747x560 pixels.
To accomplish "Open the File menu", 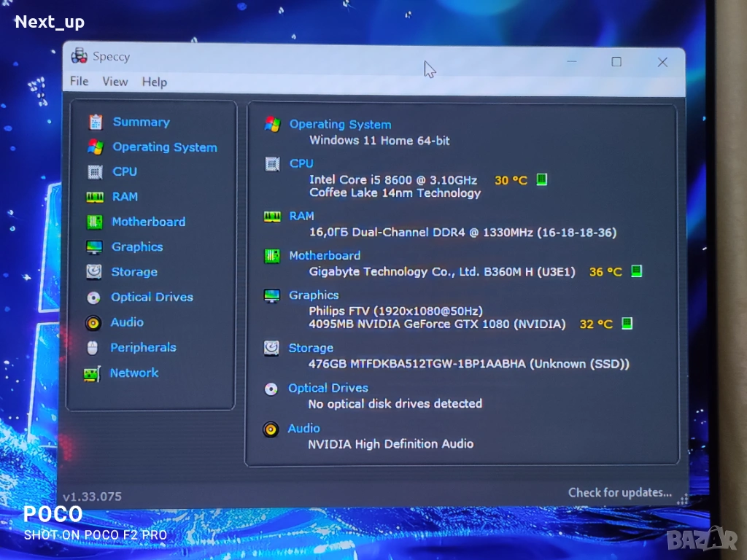I will tap(79, 82).
